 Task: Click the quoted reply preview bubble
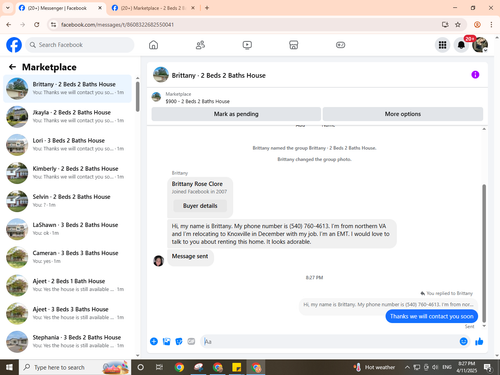[x=388, y=305]
